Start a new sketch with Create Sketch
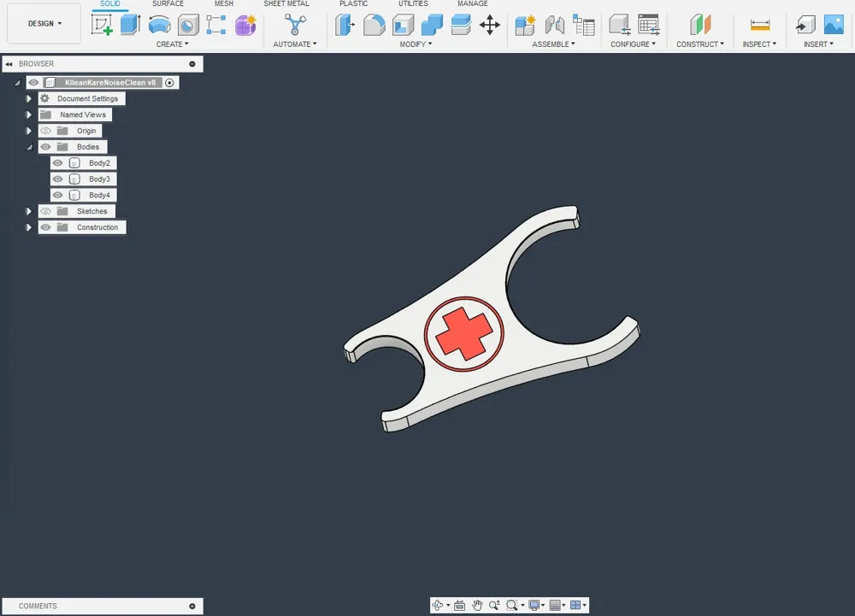855x616 pixels. [102, 25]
